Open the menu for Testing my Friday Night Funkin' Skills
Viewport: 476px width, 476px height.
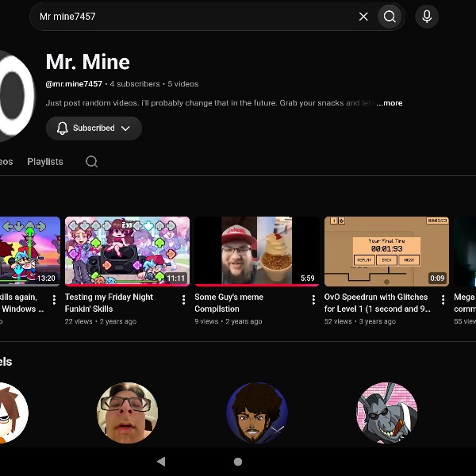184,300
